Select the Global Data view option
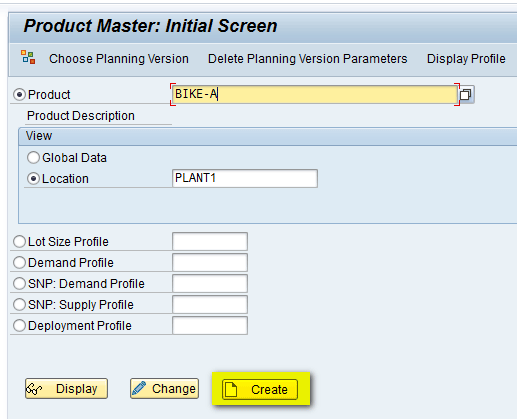The width and height of the screenshot is (517, 419). click(33, 158)
